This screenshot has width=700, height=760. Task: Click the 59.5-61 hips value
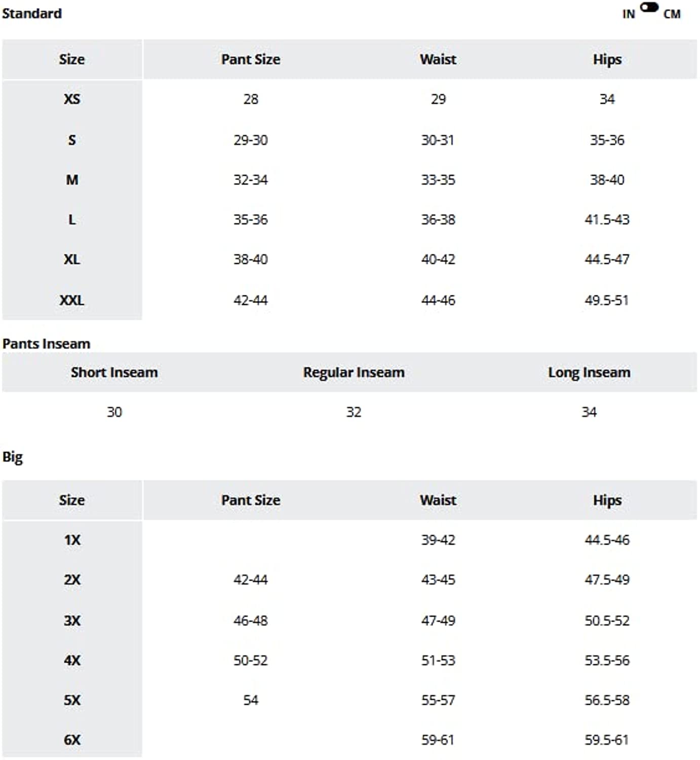(x=607, y=740)
